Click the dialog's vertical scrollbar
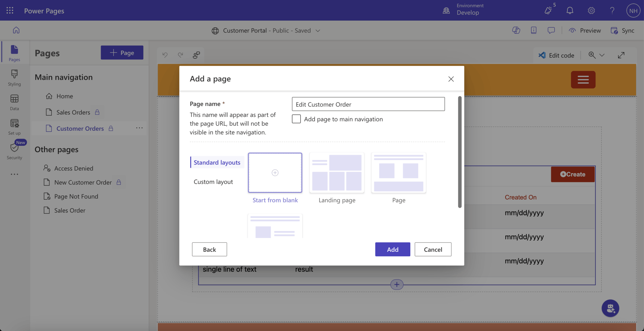 point(459,152)
